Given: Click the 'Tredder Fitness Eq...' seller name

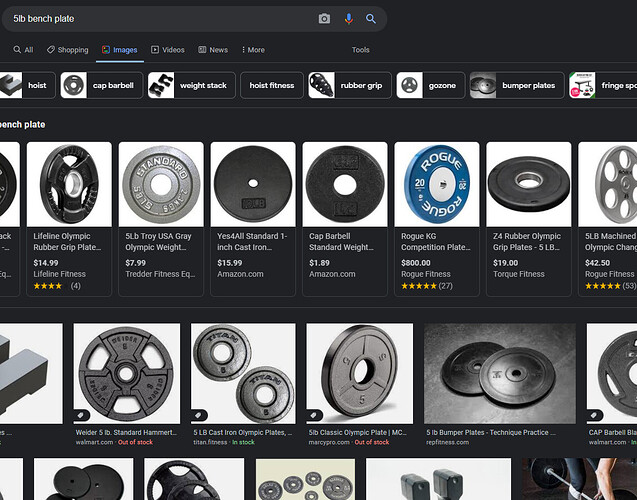Looking at the screenshot, I should coord(160,274).
